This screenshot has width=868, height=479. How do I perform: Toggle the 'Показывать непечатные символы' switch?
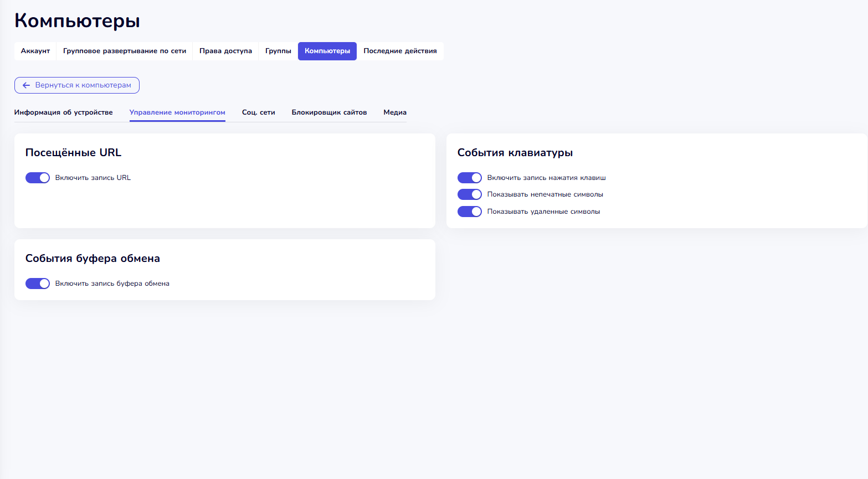pyautogui.click(x=470, y=194)
